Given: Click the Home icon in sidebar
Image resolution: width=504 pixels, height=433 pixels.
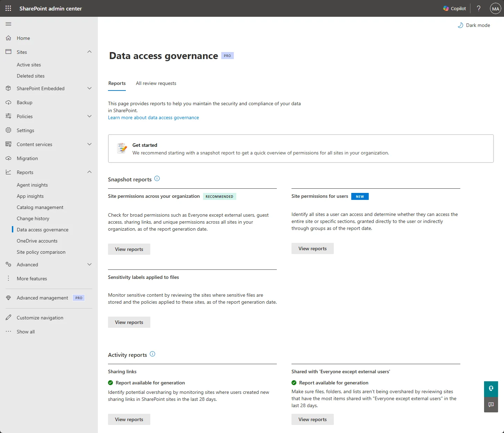Looking at the screenshot, I should click(x=8, y=38).
